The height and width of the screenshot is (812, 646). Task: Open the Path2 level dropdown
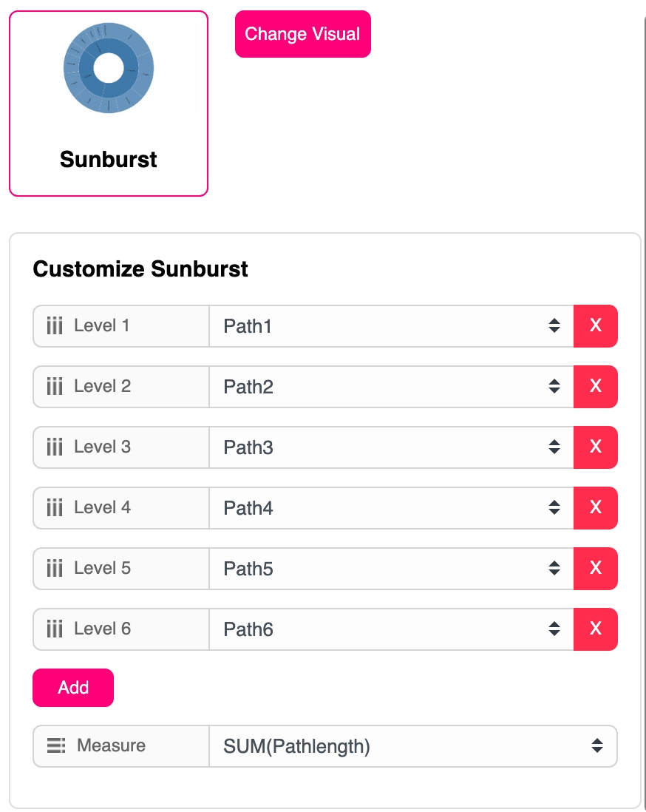click(391, 387)
